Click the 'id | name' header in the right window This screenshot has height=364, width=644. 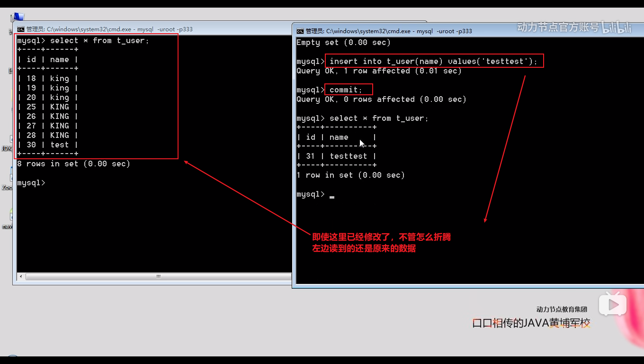pos(337,137)
